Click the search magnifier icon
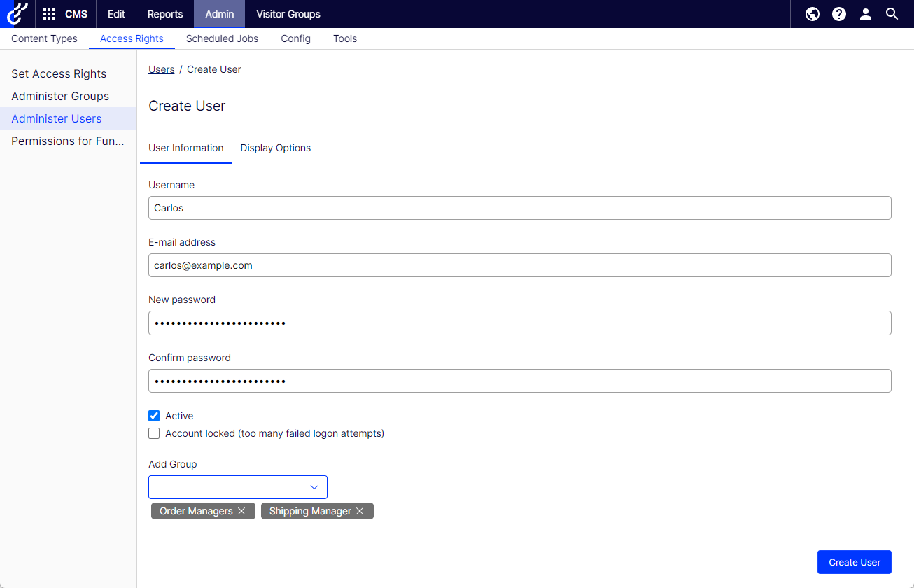This screenshot has width=914, height=588. click(x=892, y=13)
